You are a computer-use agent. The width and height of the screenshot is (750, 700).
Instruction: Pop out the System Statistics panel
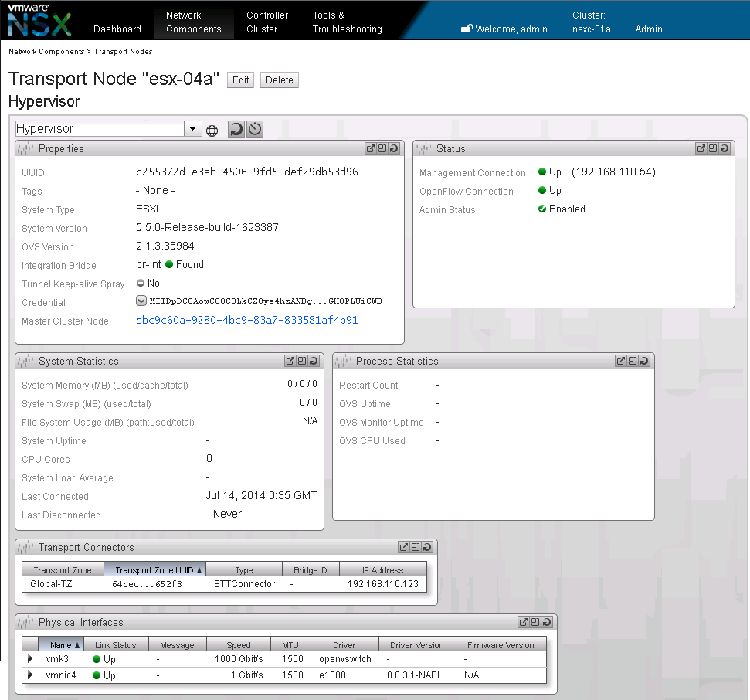click(290, 361)
